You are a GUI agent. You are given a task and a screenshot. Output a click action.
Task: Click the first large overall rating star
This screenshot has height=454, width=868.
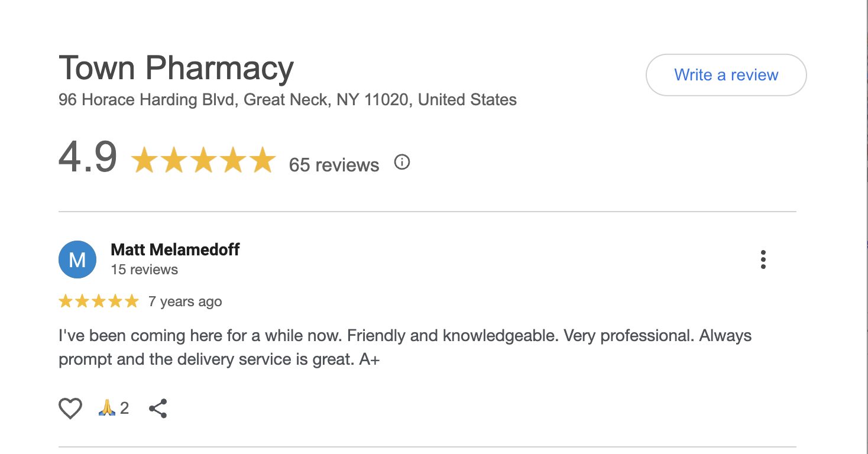point(144,161)
